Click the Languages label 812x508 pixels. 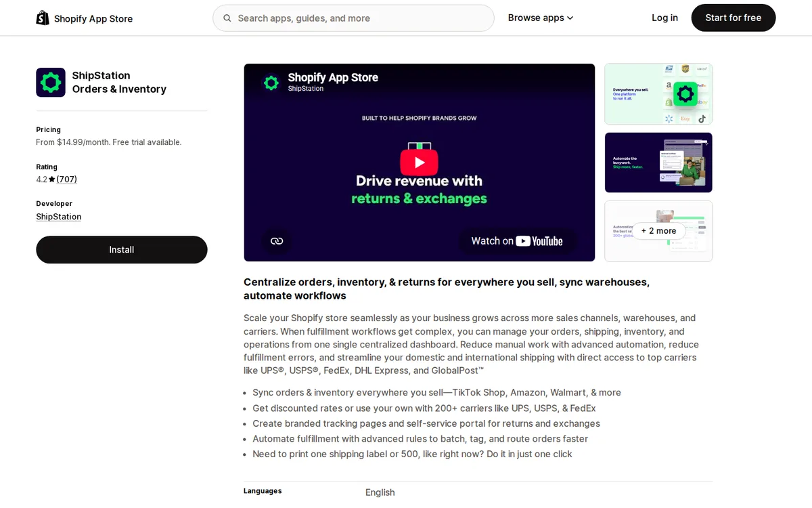click(263, 491)
